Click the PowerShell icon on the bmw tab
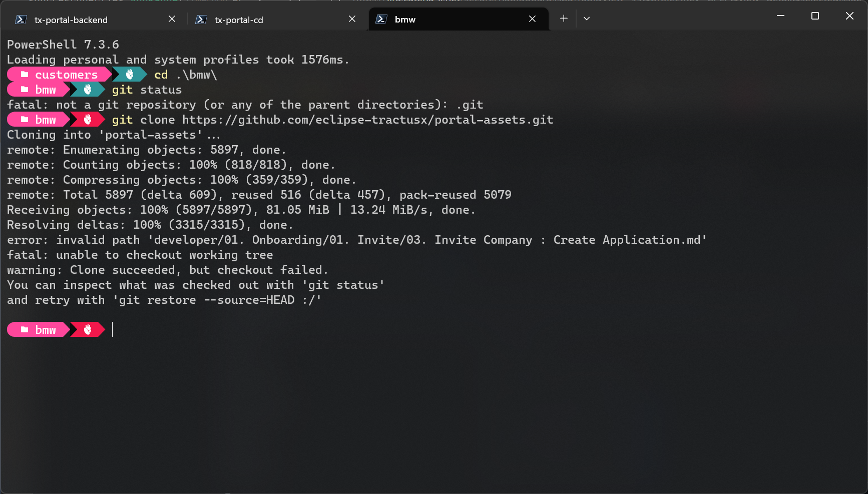The width and height of the screenshot is (868, 494). tap(381, 19)
